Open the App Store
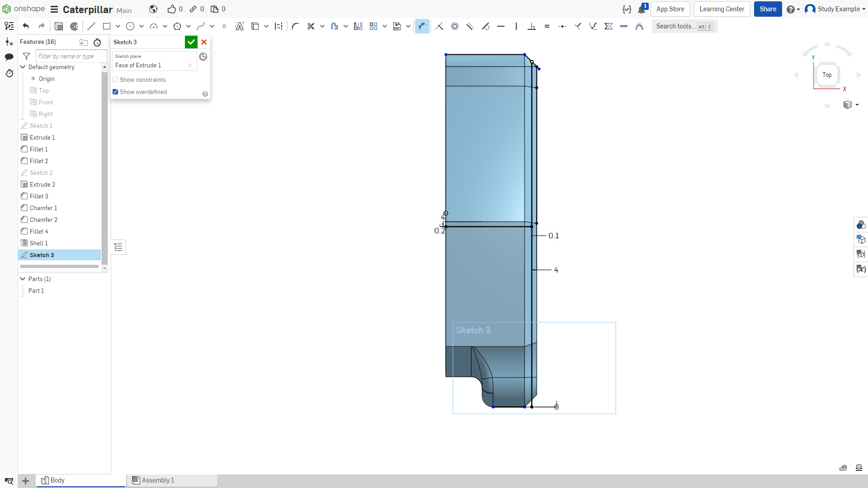The width and height of the screenshot is (868, 488). click(x=670, y=9)
